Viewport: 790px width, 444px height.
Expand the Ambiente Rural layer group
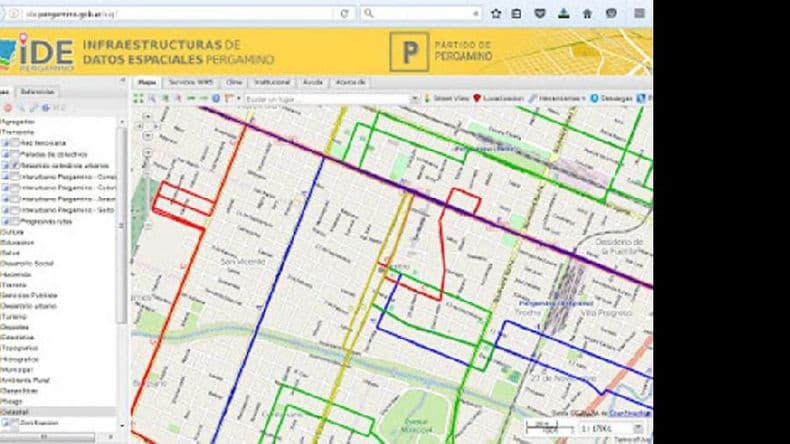click(25, 380)
